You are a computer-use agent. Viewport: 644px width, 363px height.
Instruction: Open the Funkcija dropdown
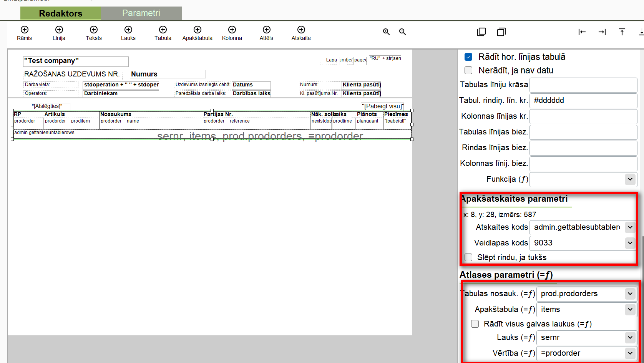(x=630, y=179)
